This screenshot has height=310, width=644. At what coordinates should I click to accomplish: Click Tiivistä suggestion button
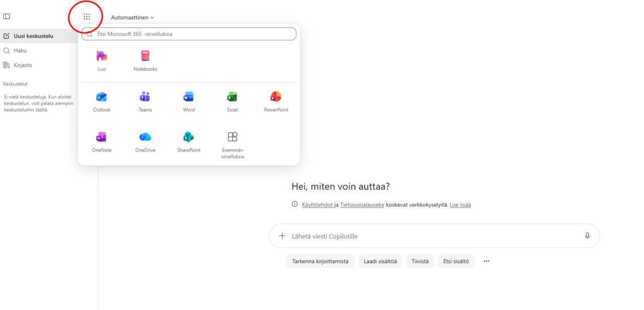(420, 261)
